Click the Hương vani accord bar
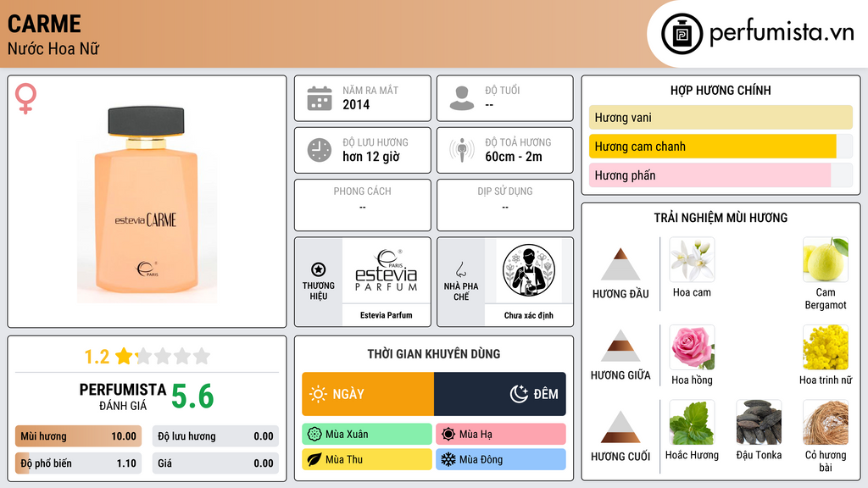This screenshot has width=868, height=488. click(721, 117)
